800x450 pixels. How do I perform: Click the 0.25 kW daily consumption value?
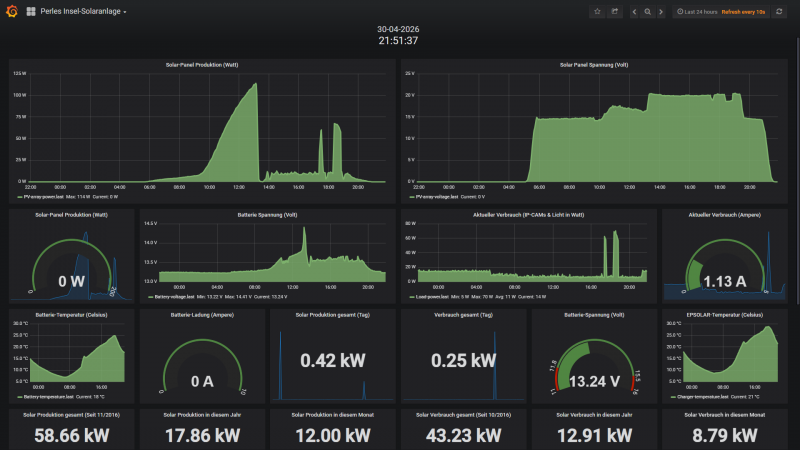pos(463,361)
